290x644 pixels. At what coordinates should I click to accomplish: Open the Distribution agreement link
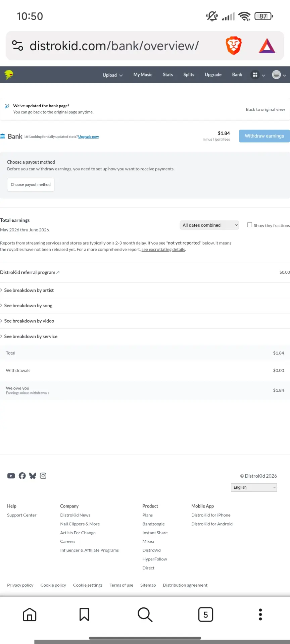point(185,585)
